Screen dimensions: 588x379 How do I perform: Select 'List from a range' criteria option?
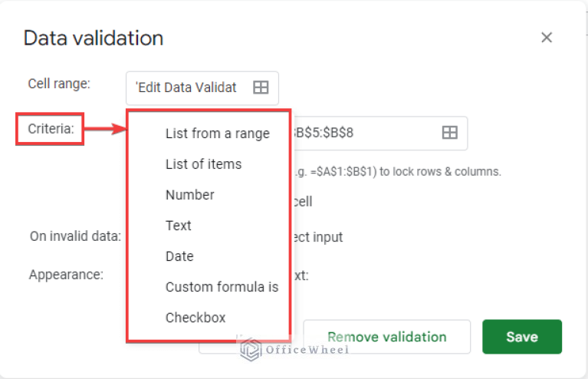click(x=218, y=133)
